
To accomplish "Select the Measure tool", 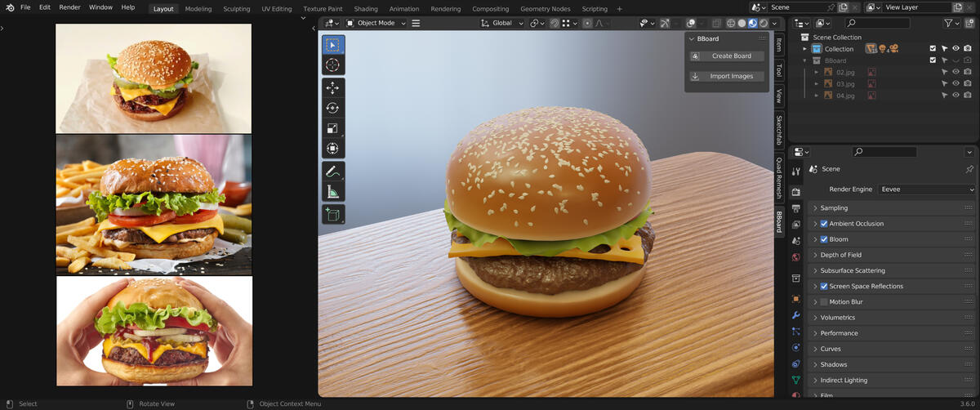I will pyautogui.click(x=332, y=192).
